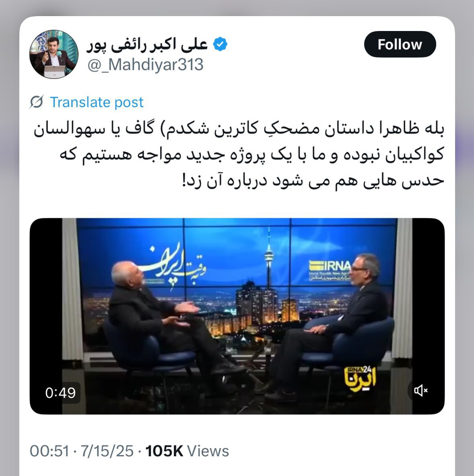
Task: Click the blue verified checkmark badge
Action: (x=220, y=44)
